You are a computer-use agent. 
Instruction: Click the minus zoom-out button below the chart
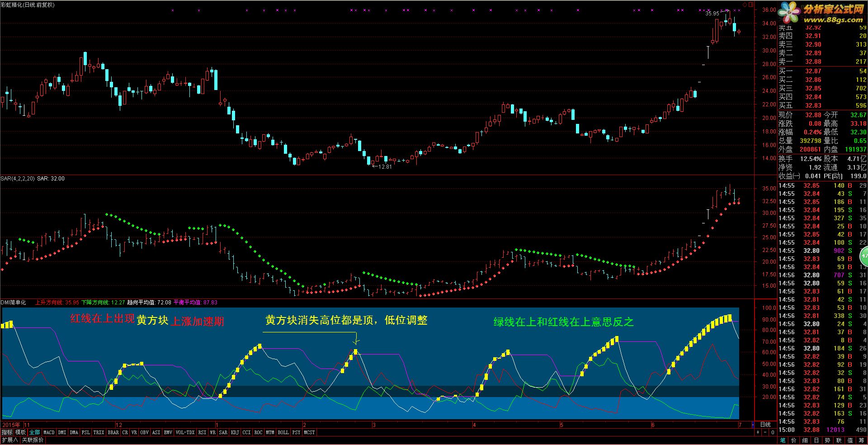[x=766, y=432]
